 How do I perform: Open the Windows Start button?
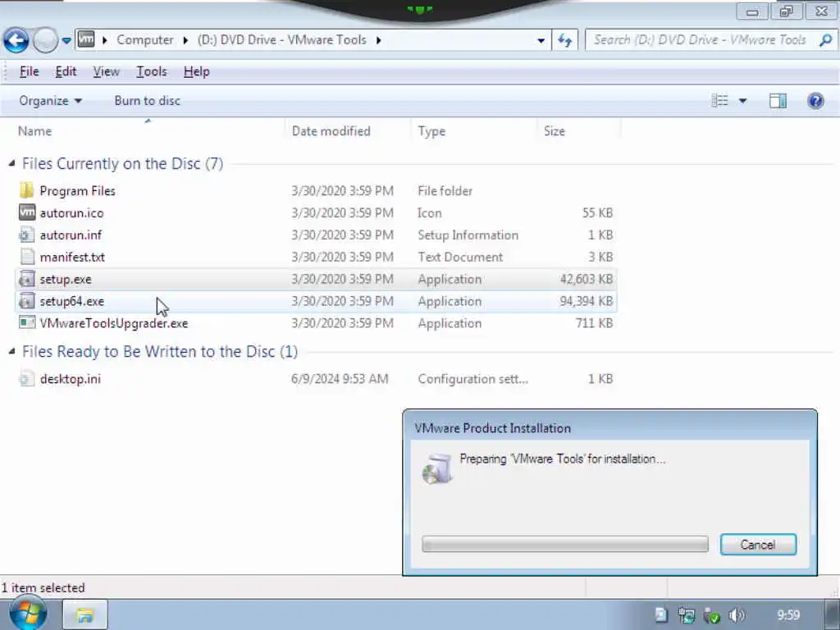(x=28, y=614)
